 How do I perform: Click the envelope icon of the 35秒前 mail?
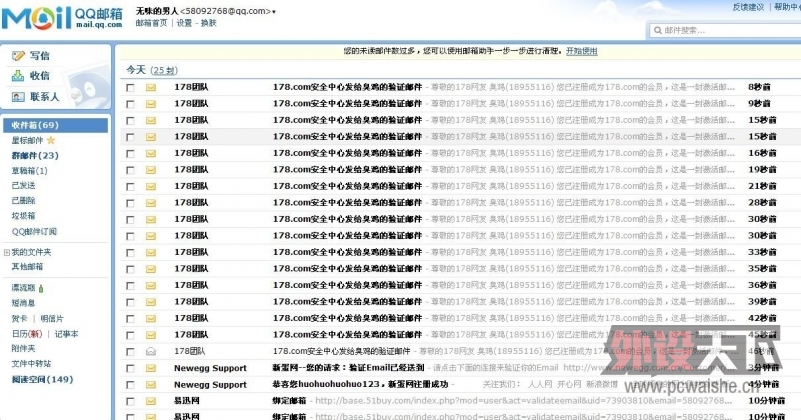click(151, 269)
